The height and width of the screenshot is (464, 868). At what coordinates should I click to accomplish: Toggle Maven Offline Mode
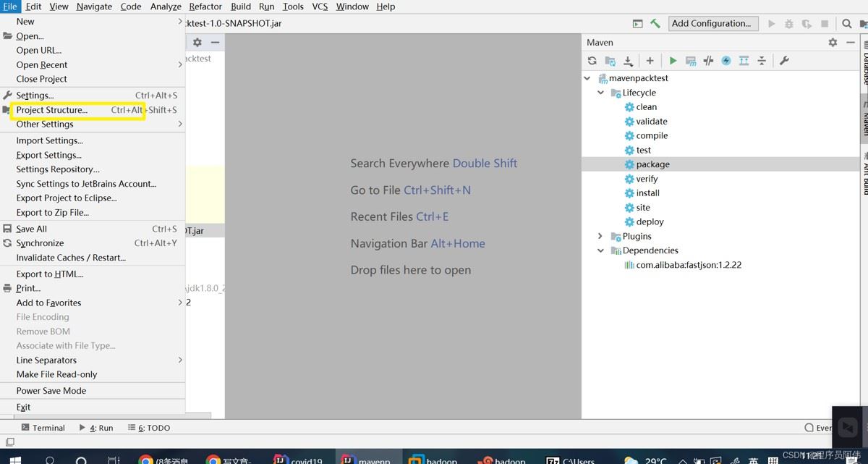tap(708, 61)
